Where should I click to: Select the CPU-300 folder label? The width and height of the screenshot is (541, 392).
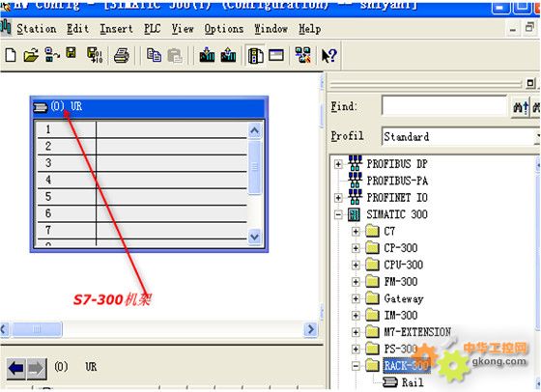coord(404,265)
